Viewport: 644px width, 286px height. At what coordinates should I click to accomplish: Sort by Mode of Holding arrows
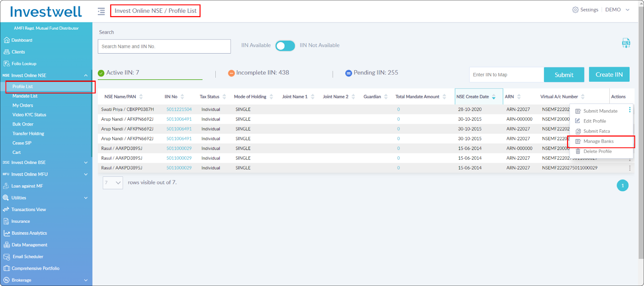point(271,97)
